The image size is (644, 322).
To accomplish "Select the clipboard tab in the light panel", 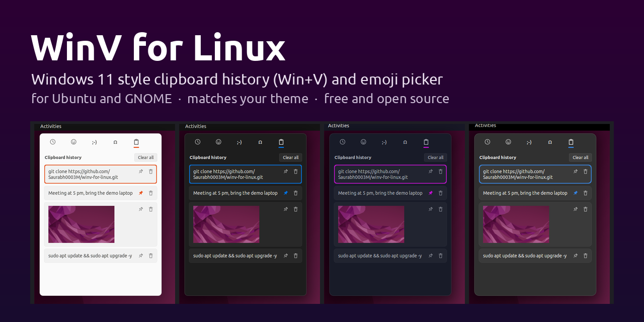I will click(x=136, y=142).
